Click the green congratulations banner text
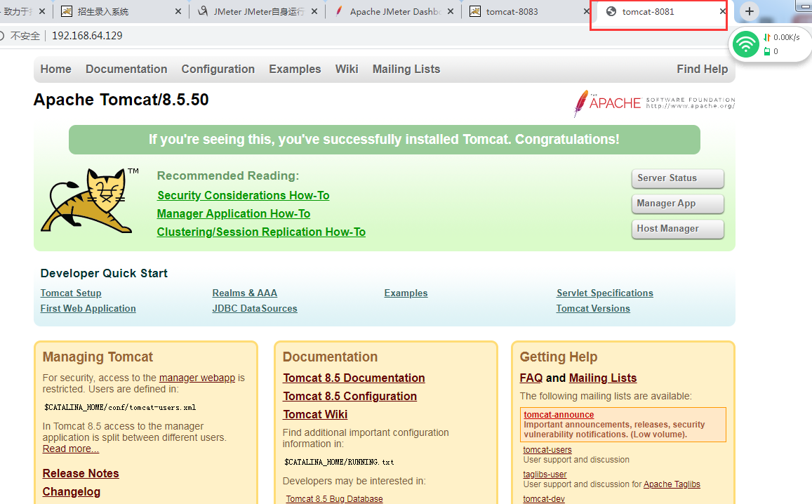The image size is (812, 504). [385, 140]
